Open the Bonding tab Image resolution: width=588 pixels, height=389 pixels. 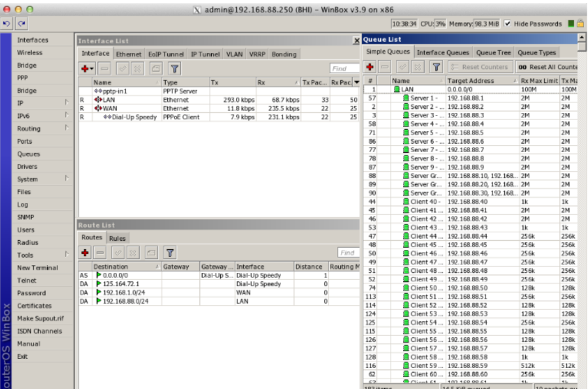point(284,54)
